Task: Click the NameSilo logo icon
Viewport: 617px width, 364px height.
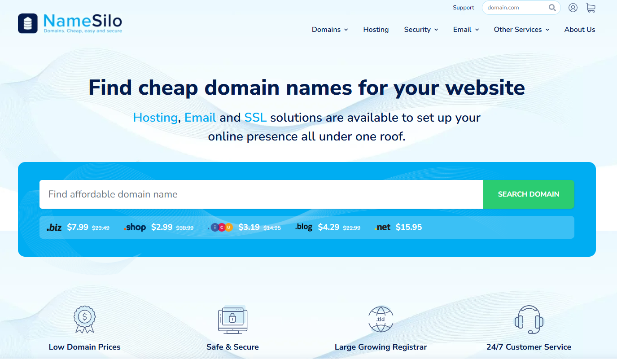Action: tap(28, 23)
